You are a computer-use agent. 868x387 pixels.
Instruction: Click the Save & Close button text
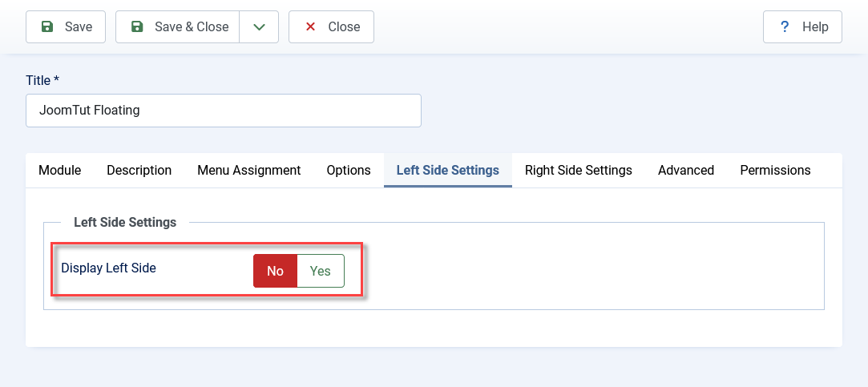click(192, 26)
